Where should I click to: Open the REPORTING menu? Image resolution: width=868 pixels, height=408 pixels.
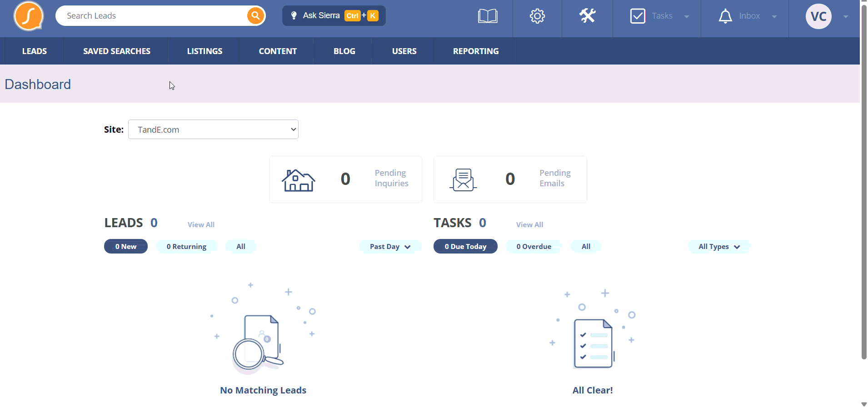tap(476, 51)
